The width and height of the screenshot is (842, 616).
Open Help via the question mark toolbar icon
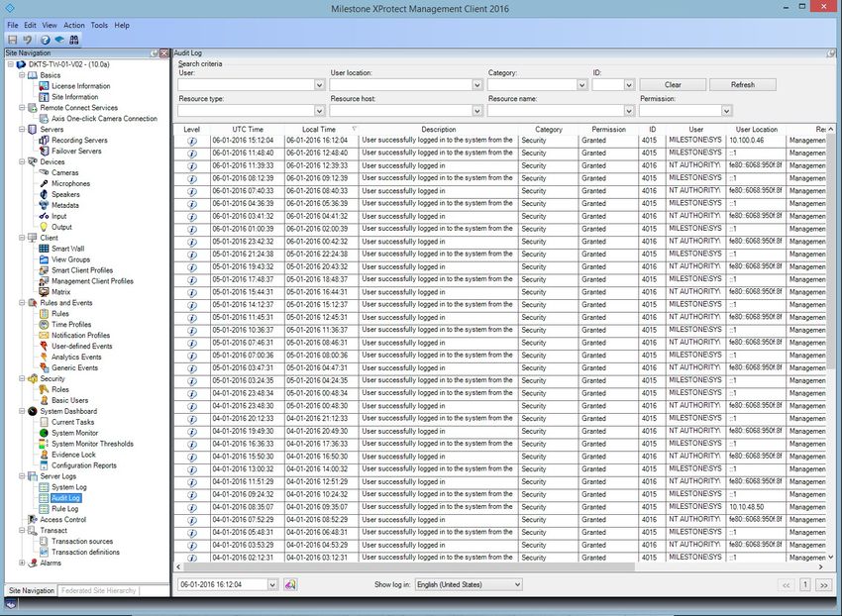tap(46, 40)
